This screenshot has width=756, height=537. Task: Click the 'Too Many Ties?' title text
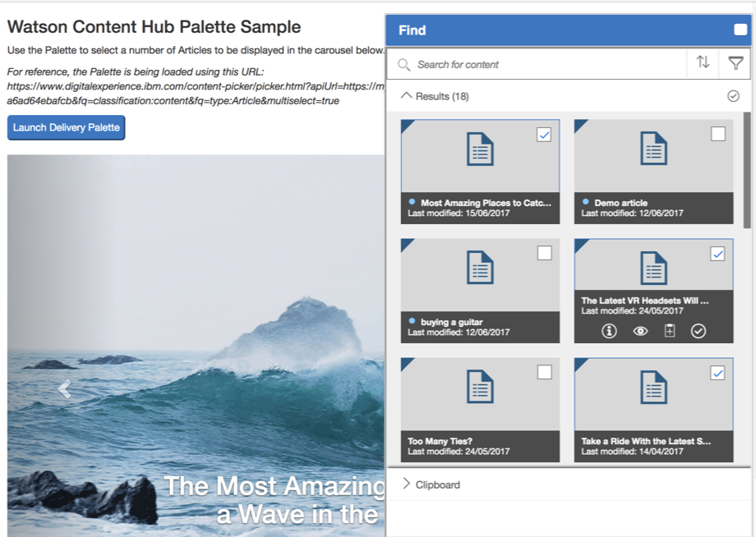click(440, 441)
